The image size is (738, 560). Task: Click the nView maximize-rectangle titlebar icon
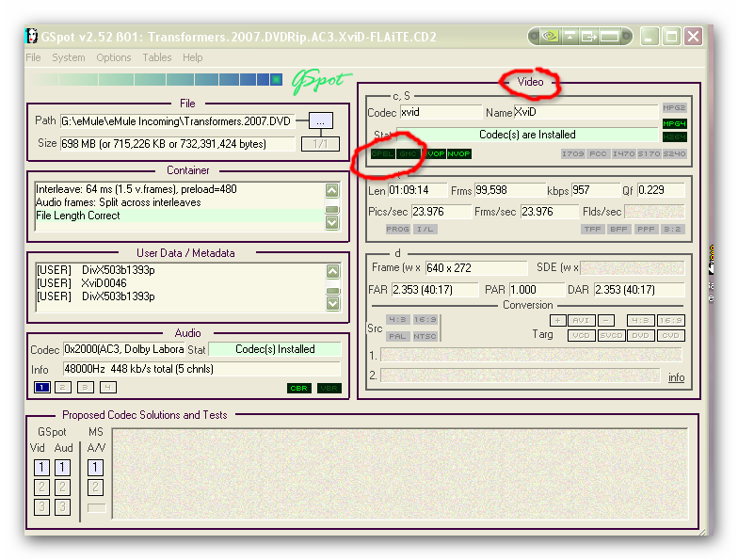tap(609, 36)
